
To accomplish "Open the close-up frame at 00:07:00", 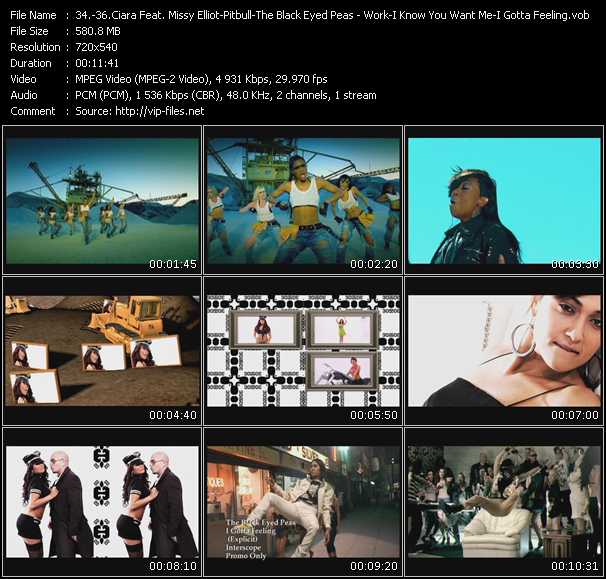I will [x=504, y=351].
